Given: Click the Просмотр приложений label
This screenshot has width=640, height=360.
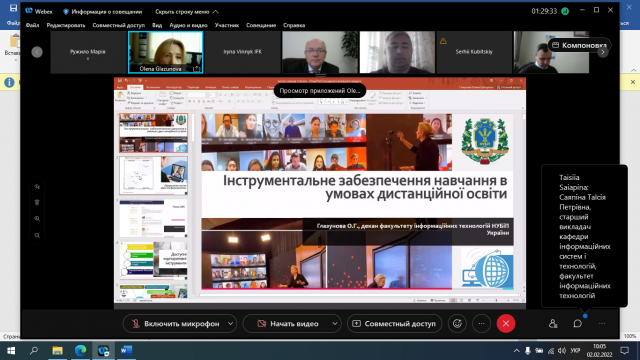Looking at the screenshot, I should [x=320, y=91].
